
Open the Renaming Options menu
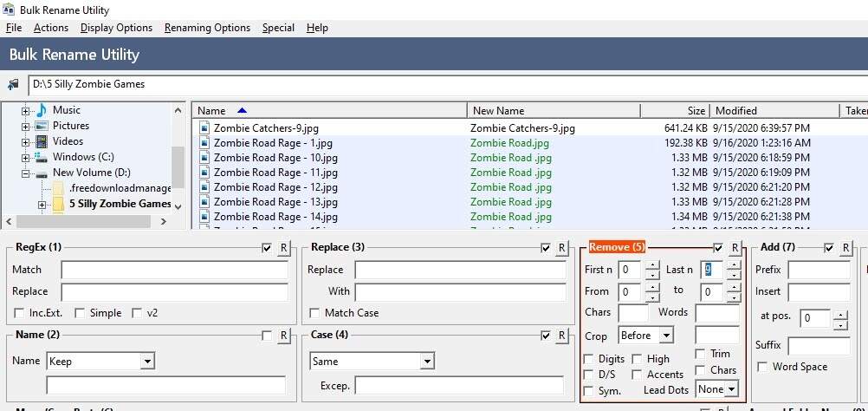207,28
